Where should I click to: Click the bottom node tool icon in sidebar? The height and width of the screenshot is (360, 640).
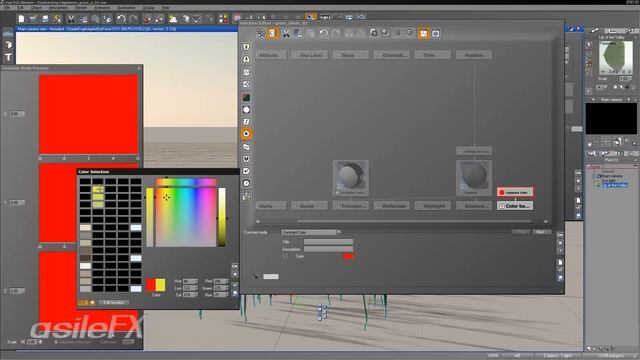246,196
